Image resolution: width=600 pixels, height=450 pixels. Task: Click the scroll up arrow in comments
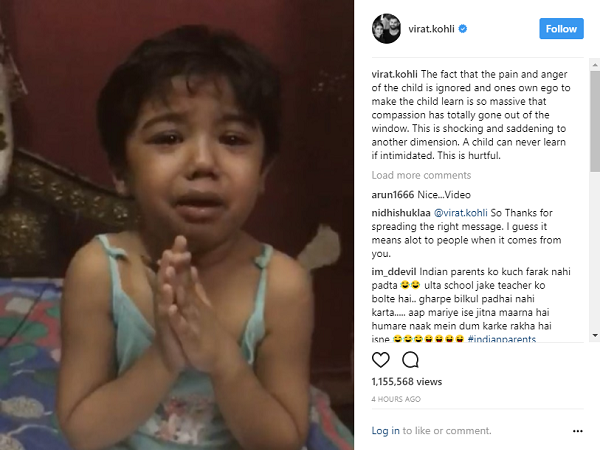tap(595, 65)
